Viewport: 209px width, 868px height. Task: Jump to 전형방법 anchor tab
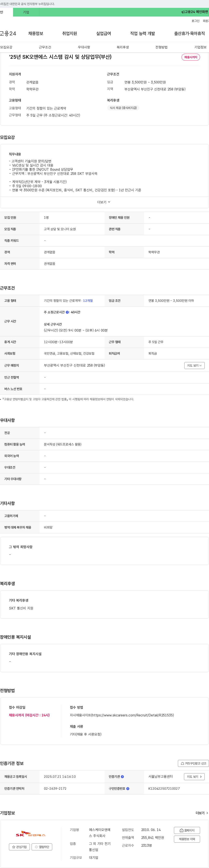click(x=161, y=47)
